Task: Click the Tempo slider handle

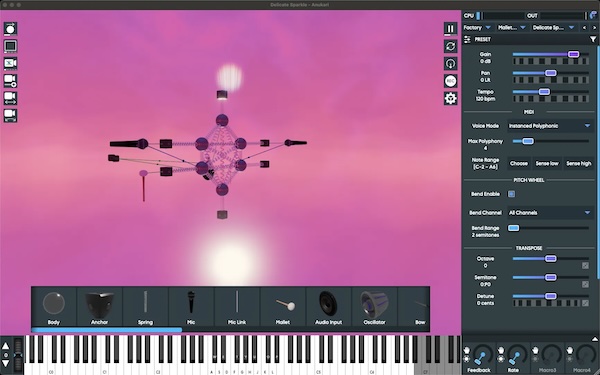Action: (x=544, y=92)
